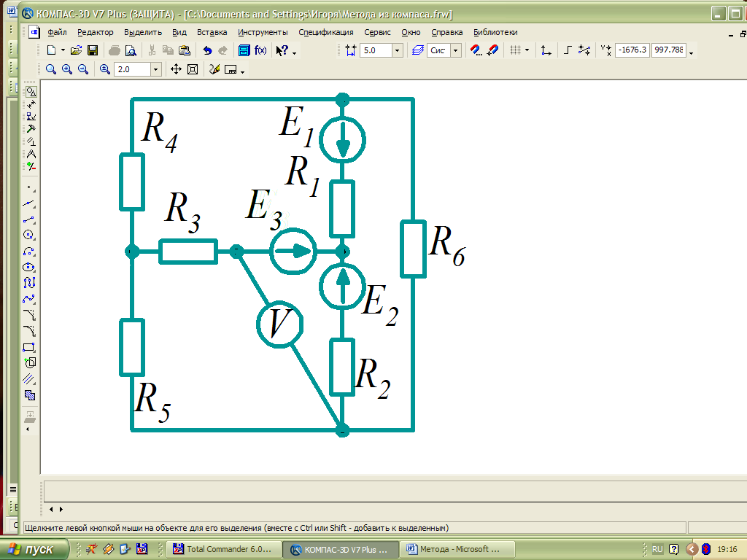Expand the zoom scale 2.0 dropdown

point(155,69)
